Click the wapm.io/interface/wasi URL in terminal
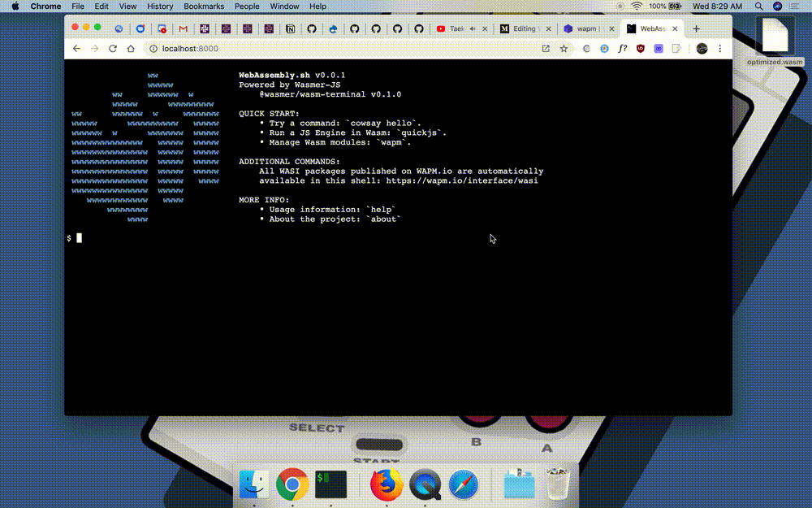The image size is (812, 508). pos(462,180)
